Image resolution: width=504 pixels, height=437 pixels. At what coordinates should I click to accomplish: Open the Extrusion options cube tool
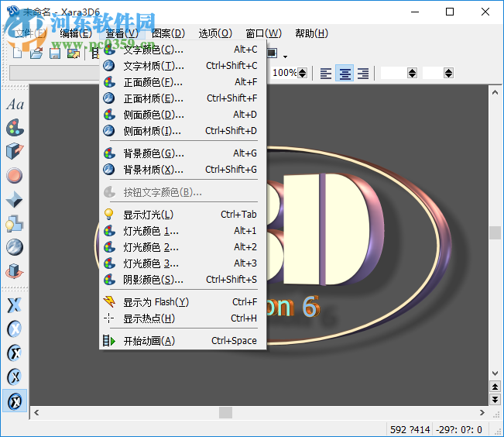pos(15,151)
